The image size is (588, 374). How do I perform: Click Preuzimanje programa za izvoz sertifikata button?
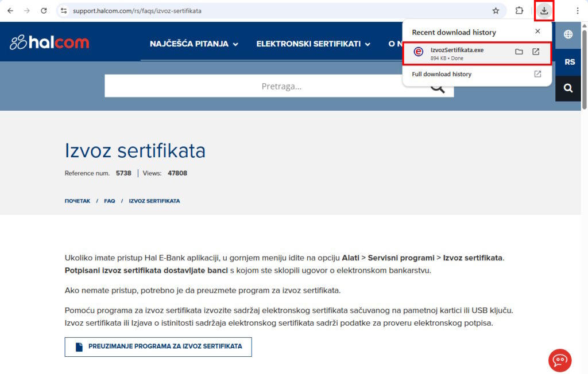[158, 347]
